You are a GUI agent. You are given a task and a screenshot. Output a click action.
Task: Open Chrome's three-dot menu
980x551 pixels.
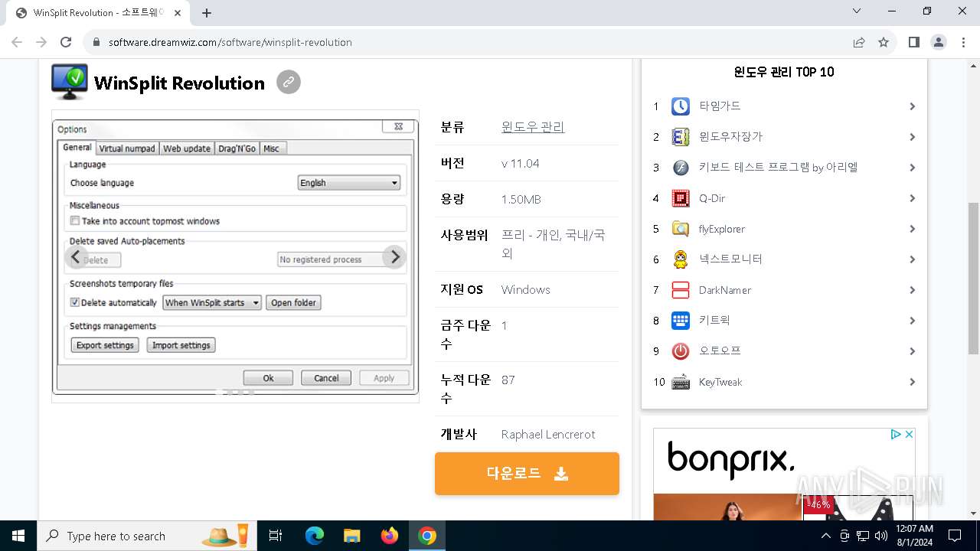click(962, 42)
